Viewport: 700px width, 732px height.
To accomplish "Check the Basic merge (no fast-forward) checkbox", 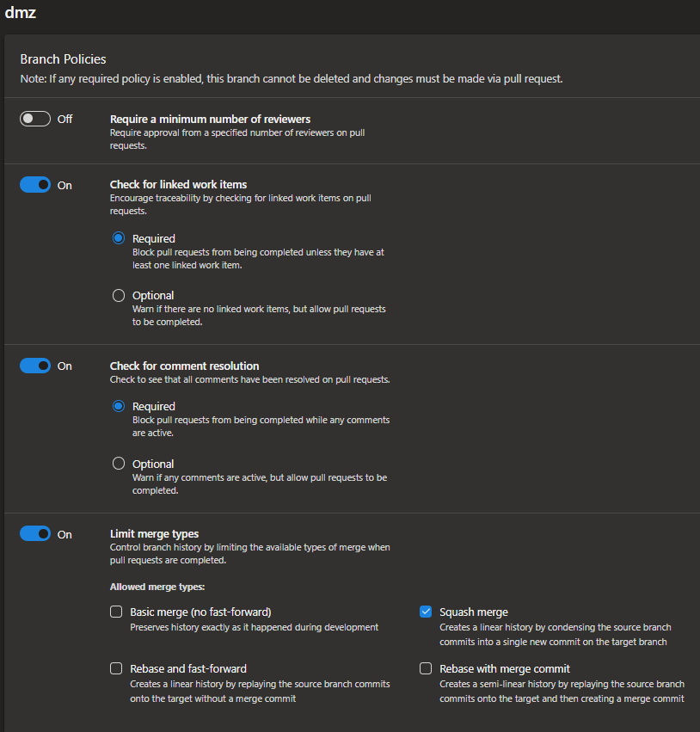I will click(x=116, y=611).
